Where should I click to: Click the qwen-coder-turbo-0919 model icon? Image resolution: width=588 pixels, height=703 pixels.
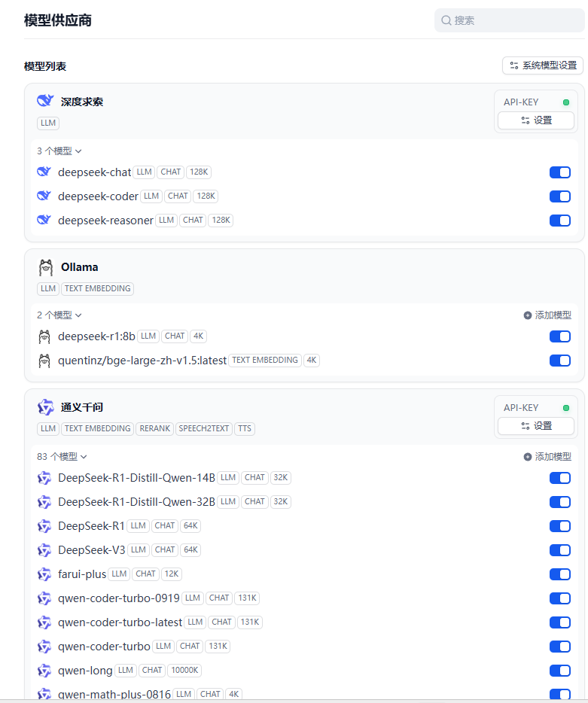click(44, 598)
